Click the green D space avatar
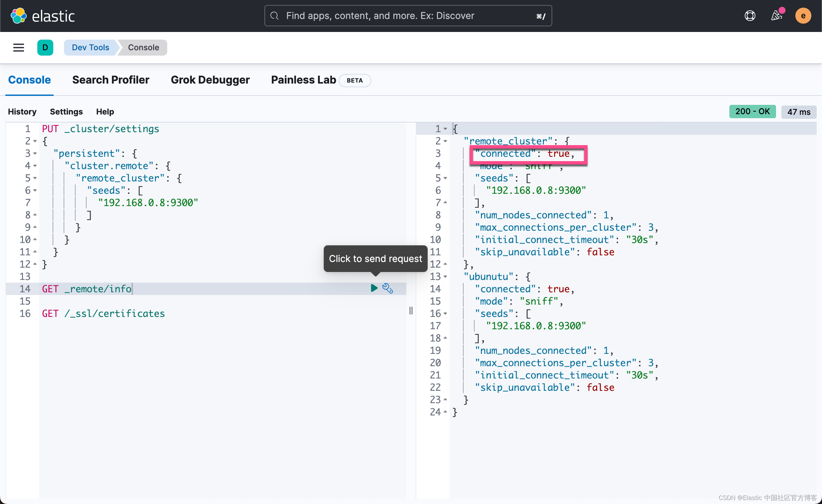The image size is (822, 504). [45, 48]
